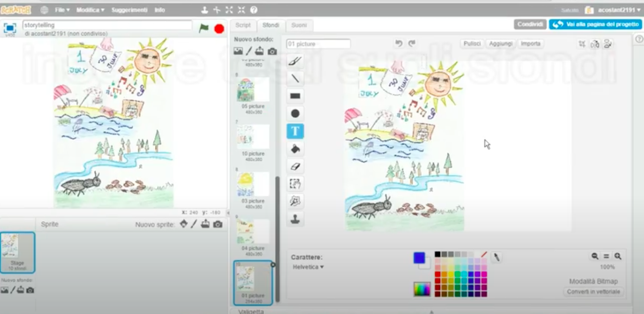Select the Text tool in paint editor
Image resolution: width=644 pixels, height=314 pixels.
(x=295, y=131)
